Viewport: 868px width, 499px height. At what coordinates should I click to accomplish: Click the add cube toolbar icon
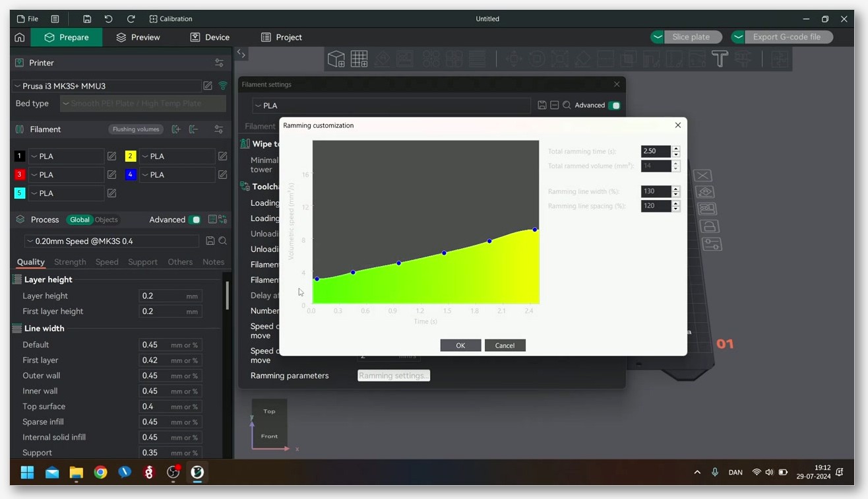click(x=336, y=59)
